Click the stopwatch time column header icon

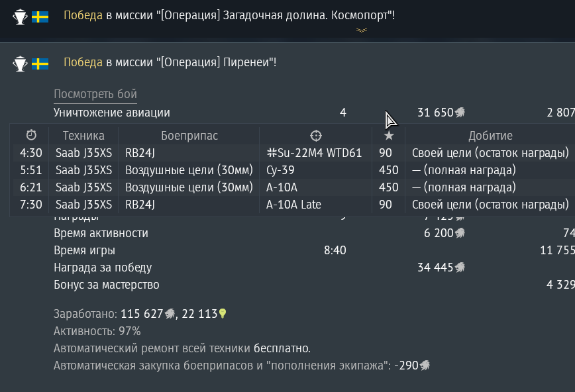point(31,135)
